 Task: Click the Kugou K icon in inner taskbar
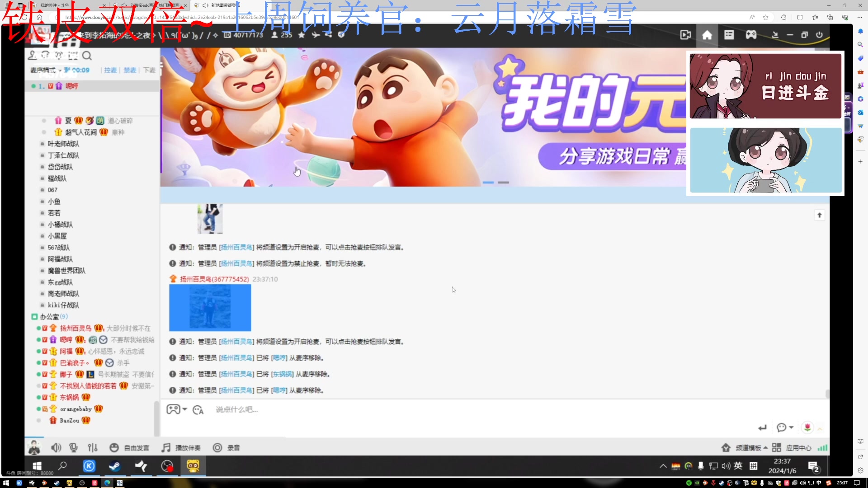89,466
